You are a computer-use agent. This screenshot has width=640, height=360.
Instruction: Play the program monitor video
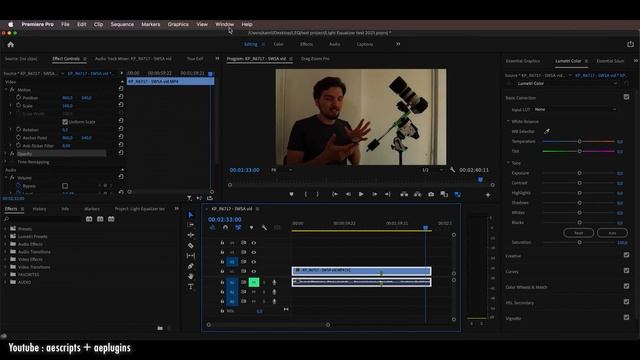tap(361, 195)
